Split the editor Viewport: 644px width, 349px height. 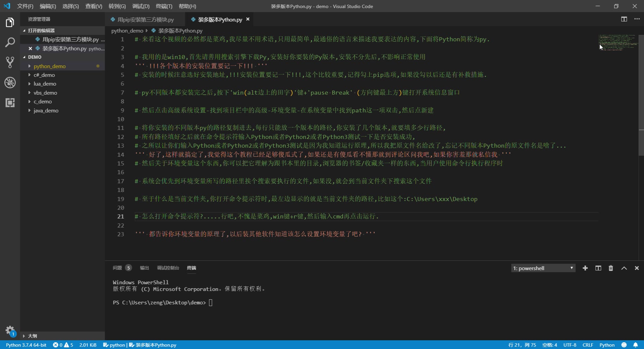pos(624,19)
